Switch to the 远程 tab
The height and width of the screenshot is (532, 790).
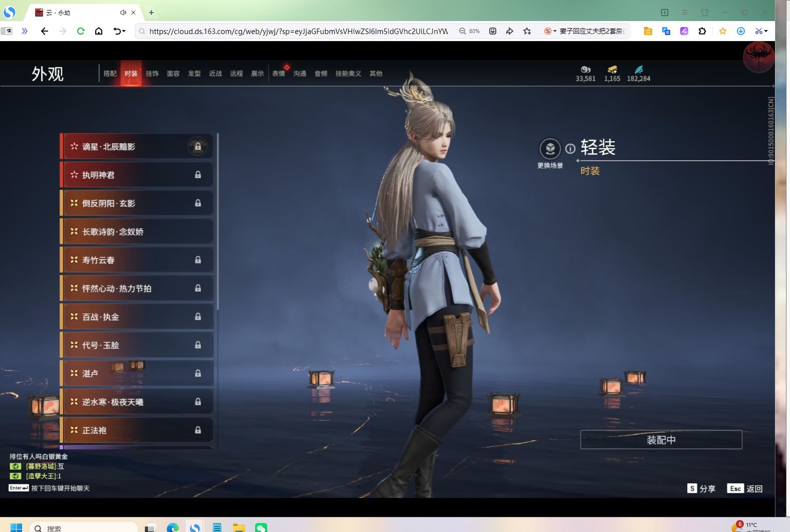click(x=237, y=74)
